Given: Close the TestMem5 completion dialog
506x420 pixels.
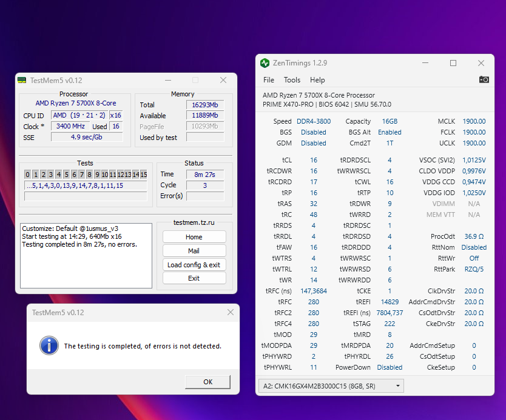Looking at the screenshot, I should (231, 312).
